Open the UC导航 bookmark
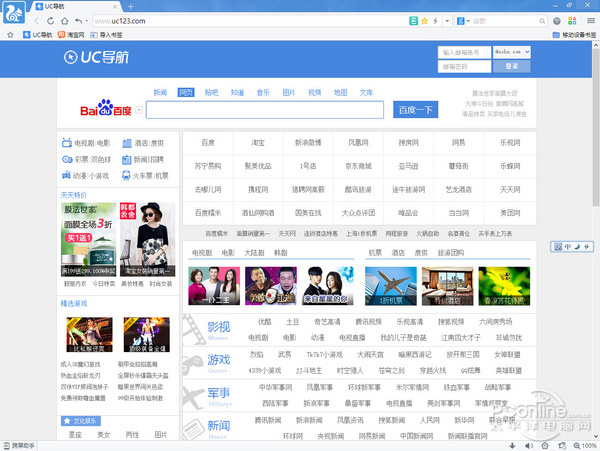This screenshot has width=600, height=451. point(38,35)
